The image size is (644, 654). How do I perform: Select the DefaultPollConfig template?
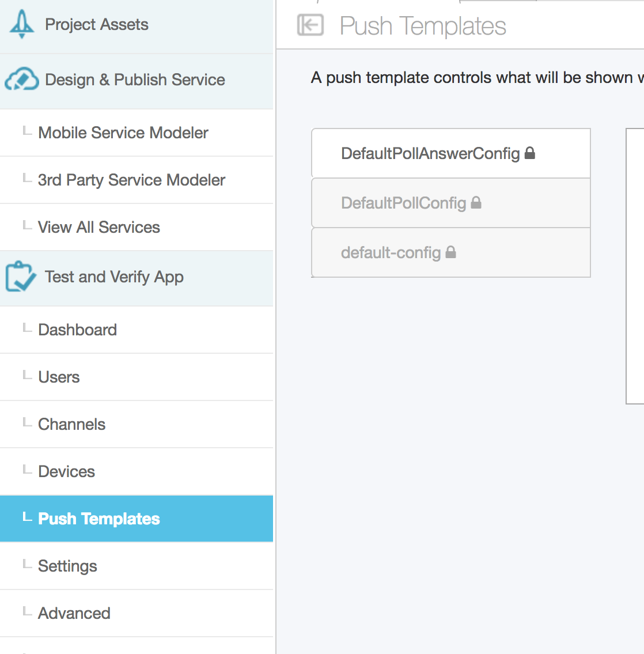pyautogui.click(x=451, y=203)
